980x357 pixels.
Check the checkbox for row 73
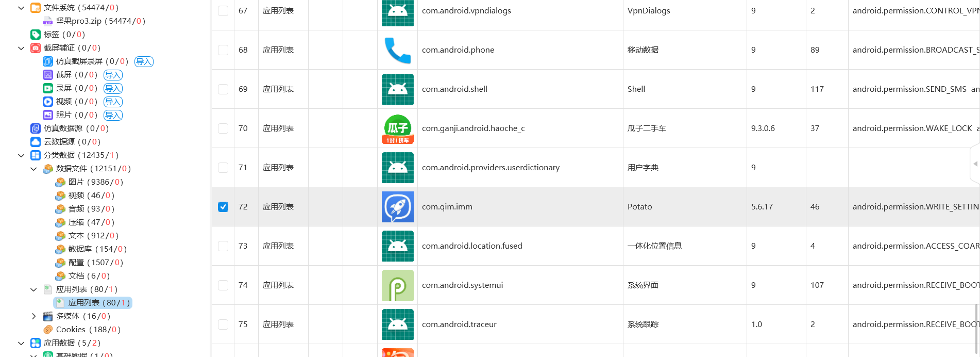223,246
